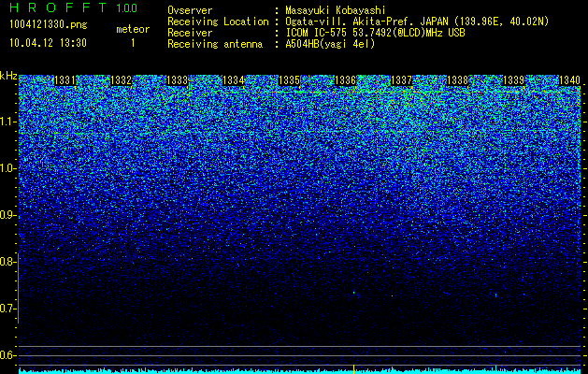Image resolution: width=588 pixels, height=374 pixels.
Task: Click the ICOM IC-575 receiver text
Action: point(375,33)
